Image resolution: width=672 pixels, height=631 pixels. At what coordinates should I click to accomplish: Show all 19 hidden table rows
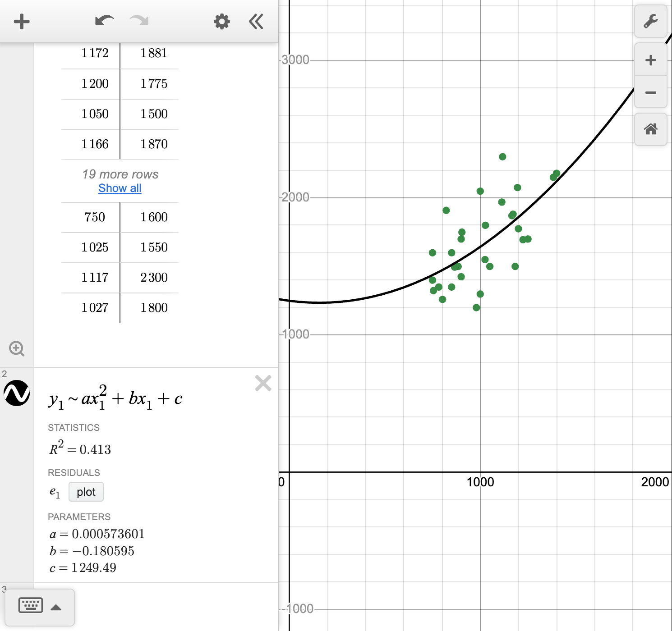(x=120, y=188)
